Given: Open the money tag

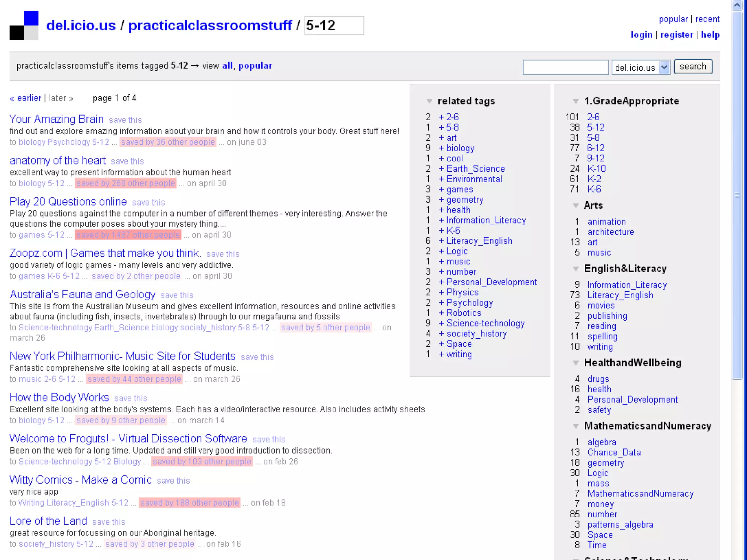Looking at the screenshot, I should (600, 504).
